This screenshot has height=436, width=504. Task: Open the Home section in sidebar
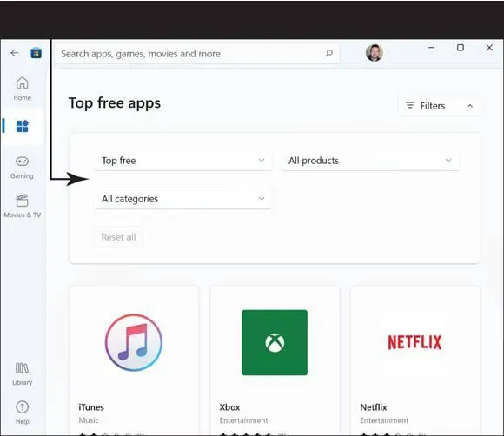tap(23, 89)
